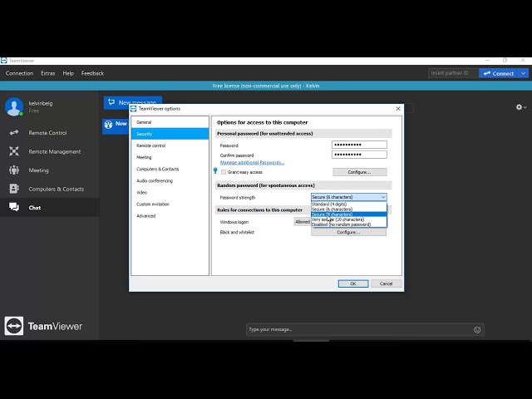This screenshot has width=532, height=399.
Task: Click the kelvinbelg profile avatar
Action: tap(14, 106)
